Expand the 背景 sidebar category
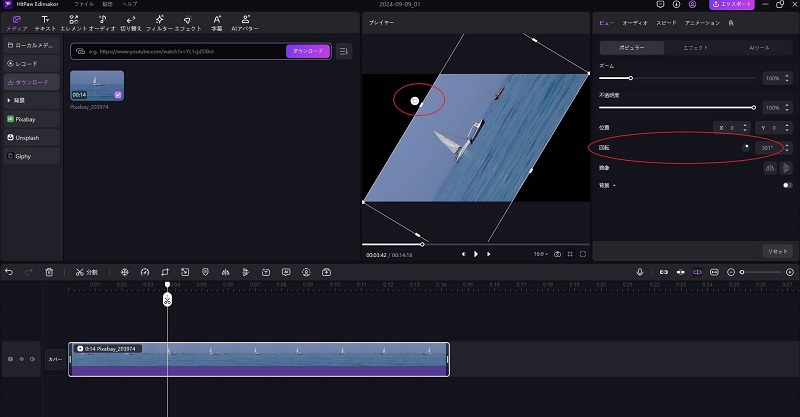Viewport: 800px width, 417px height. click(31, 101)
